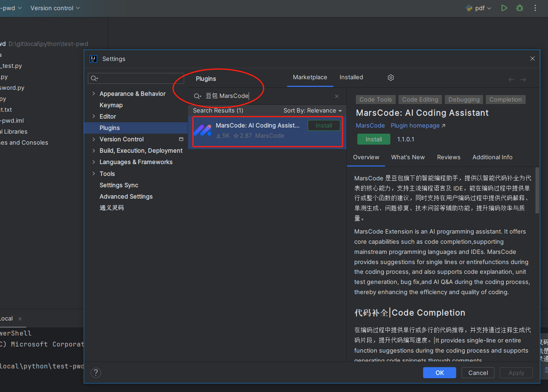The width and height of the screenshot is (548, 392).
Task: Switch to the Installed tab
Action: 351,77
